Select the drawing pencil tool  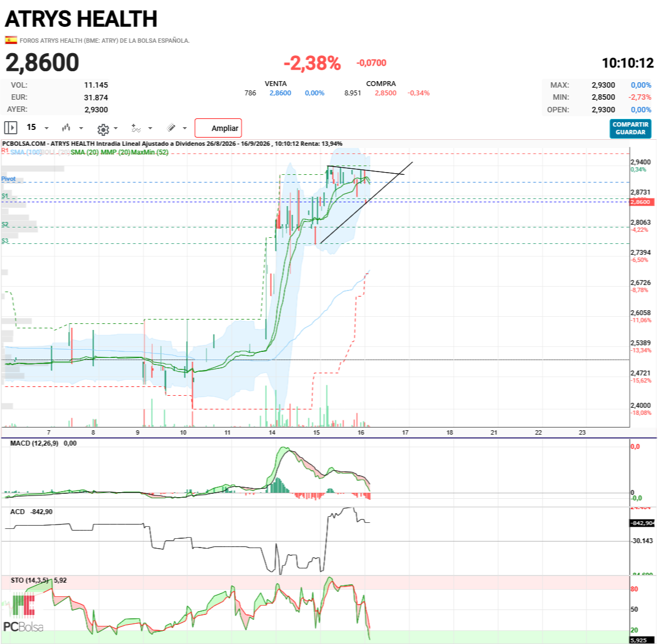[x=171, y=128]
